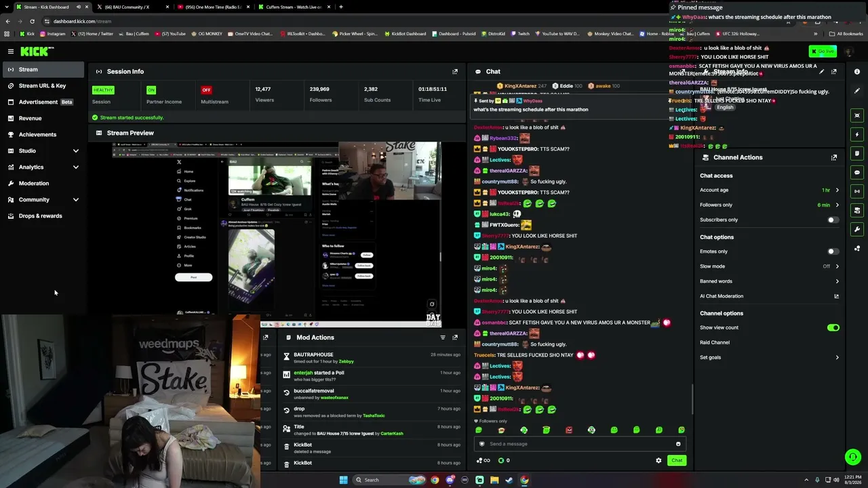Switch to BAU Community / X tab
The height and width of the screenshot is (488, 868).
(x=132, y=7)
